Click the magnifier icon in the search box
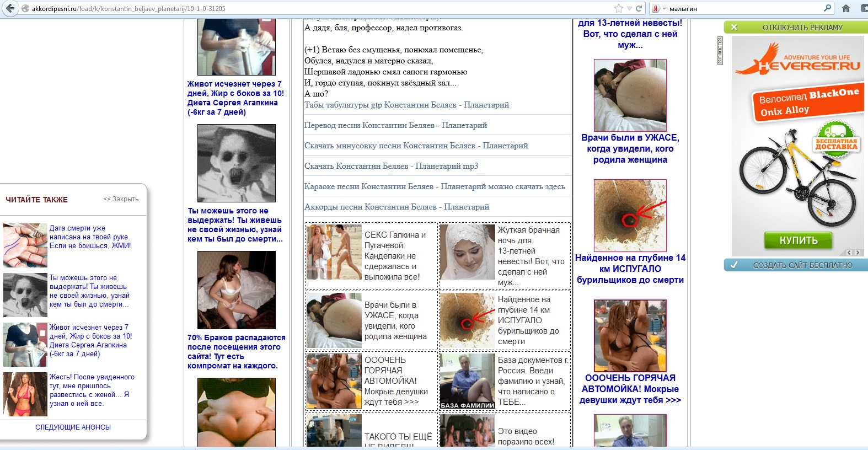Viewport: 868px width, 450px height. point(827,8)
